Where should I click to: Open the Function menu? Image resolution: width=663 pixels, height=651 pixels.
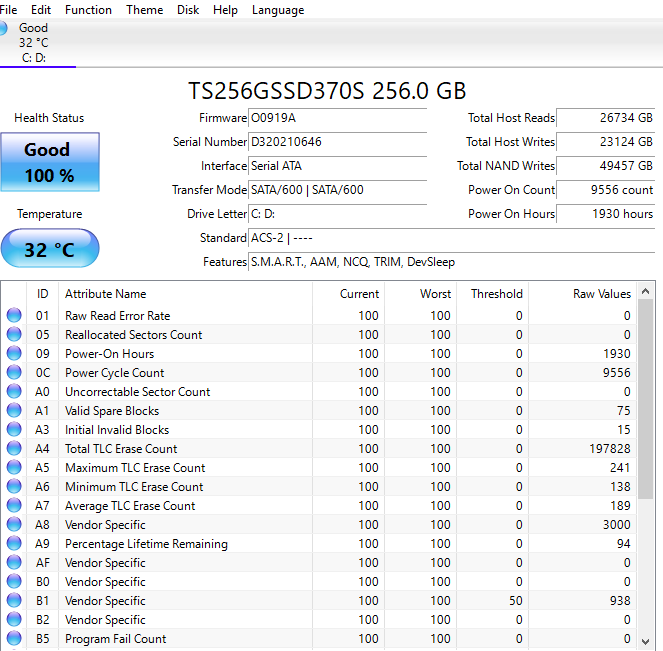click(x=88, y=9)
